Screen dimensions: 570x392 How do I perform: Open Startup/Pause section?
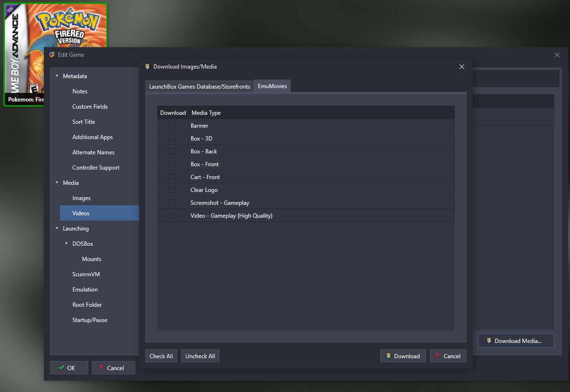tap(90, 320)
